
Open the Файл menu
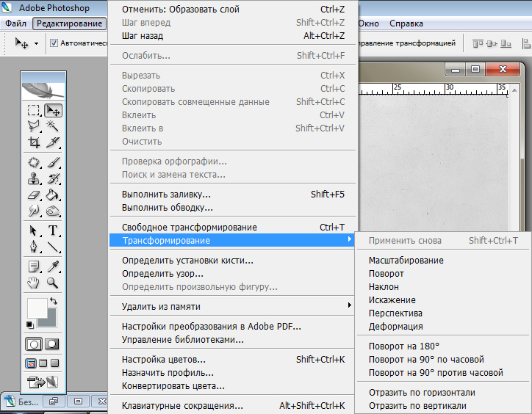tap(15, 23)
